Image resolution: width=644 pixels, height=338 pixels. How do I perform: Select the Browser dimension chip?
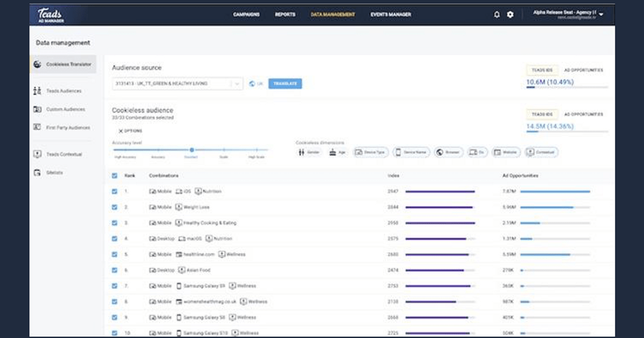pyautogui.click(x=448, y=152)
